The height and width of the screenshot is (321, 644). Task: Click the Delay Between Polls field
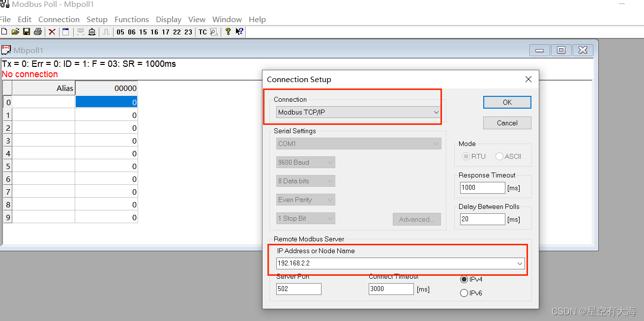pyautogui.click(x=482, y=219)
